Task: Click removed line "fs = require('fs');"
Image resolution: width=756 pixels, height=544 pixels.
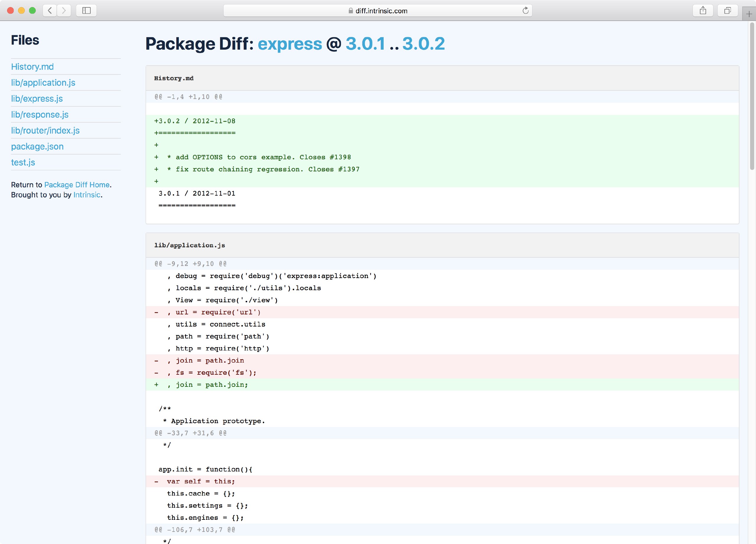Action: coord(442,373)
